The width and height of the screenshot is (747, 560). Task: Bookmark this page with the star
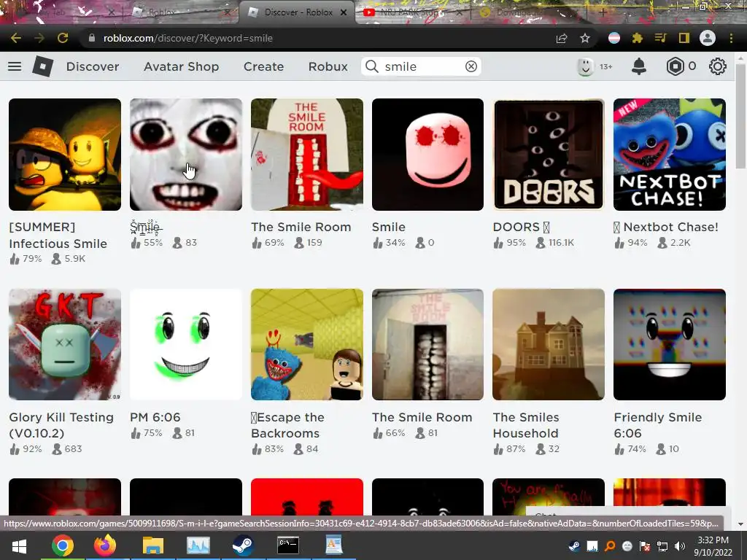tap(585, 38)
